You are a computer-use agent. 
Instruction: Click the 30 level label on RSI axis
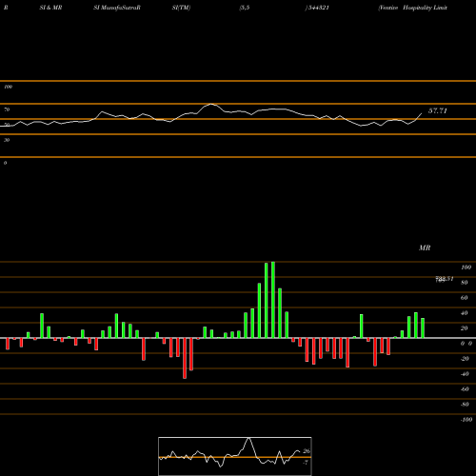coord(7,140)
